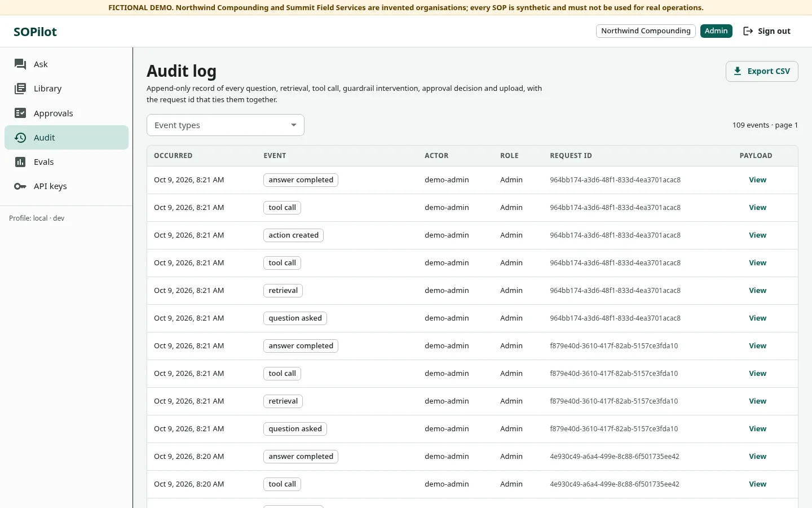The width and height of the screenshot is (812, 508).
Task: Click the PAYLOAD column header
Action: coord(756,156)
